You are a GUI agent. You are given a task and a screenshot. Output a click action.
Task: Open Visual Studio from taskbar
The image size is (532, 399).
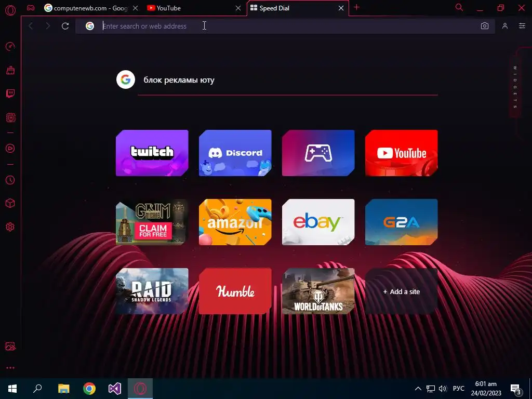pos(115,389)
